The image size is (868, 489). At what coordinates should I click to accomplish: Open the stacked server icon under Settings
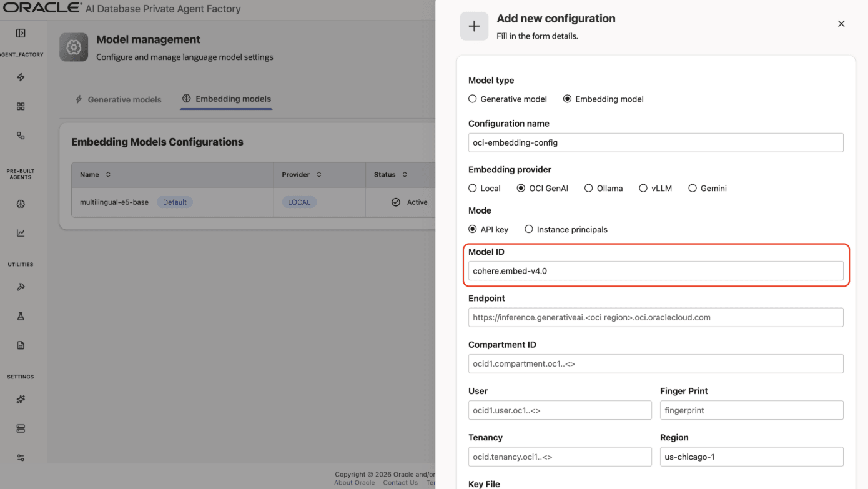pyautogui.click(x=21, y=428)
